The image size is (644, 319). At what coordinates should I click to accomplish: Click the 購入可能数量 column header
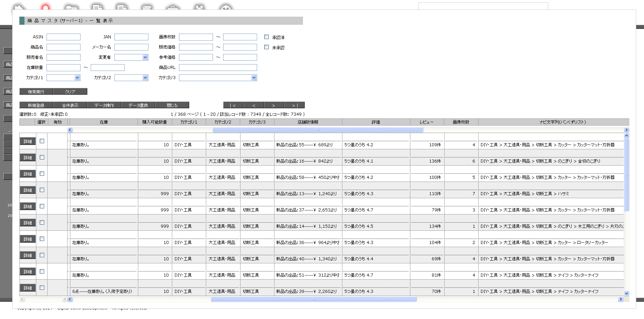(x=155, y=122)
